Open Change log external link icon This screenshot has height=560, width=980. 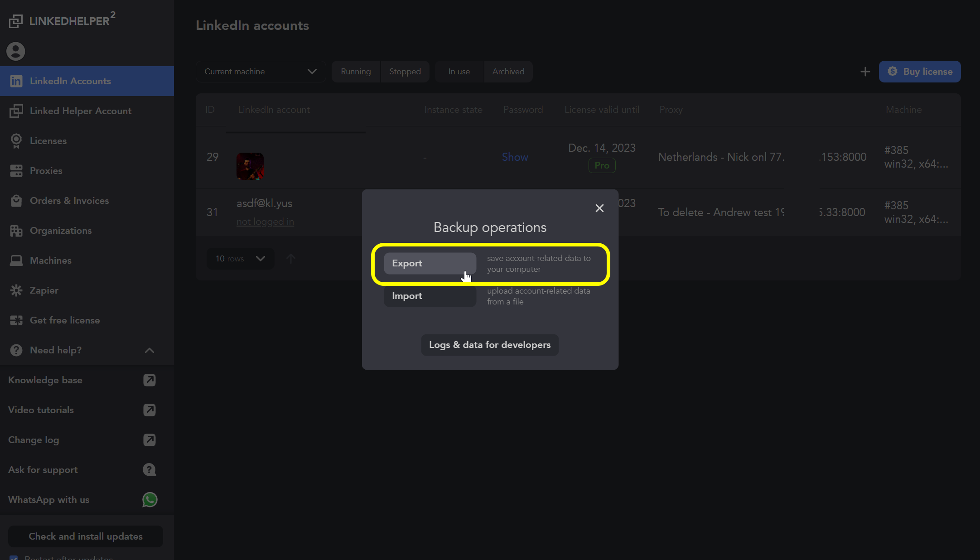point(150,440)
